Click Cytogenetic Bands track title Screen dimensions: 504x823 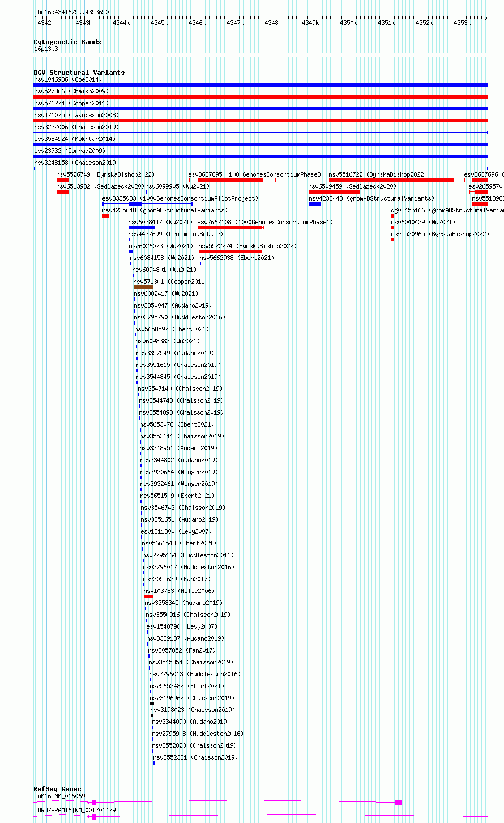(67, 42)
